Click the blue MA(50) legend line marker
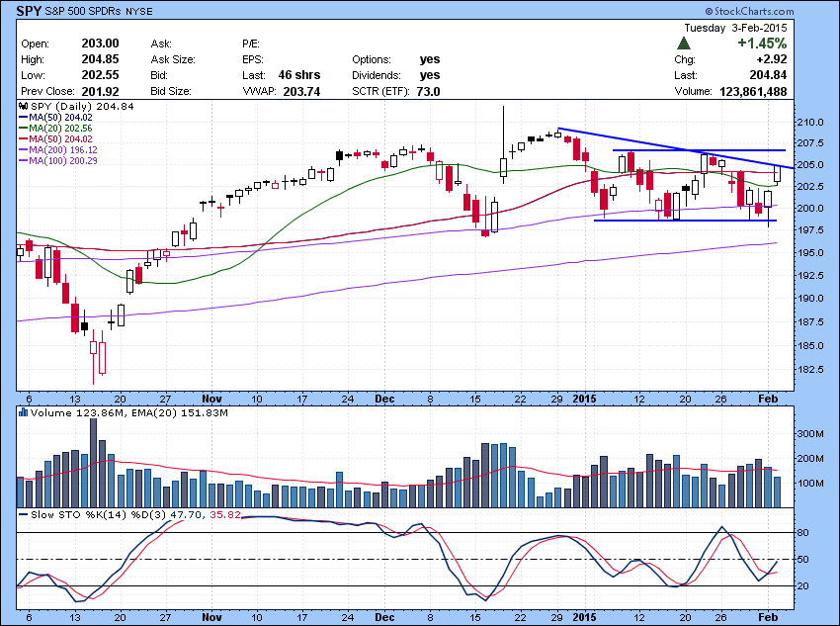This screenshot has width=840, height=626. pos(23,118)
